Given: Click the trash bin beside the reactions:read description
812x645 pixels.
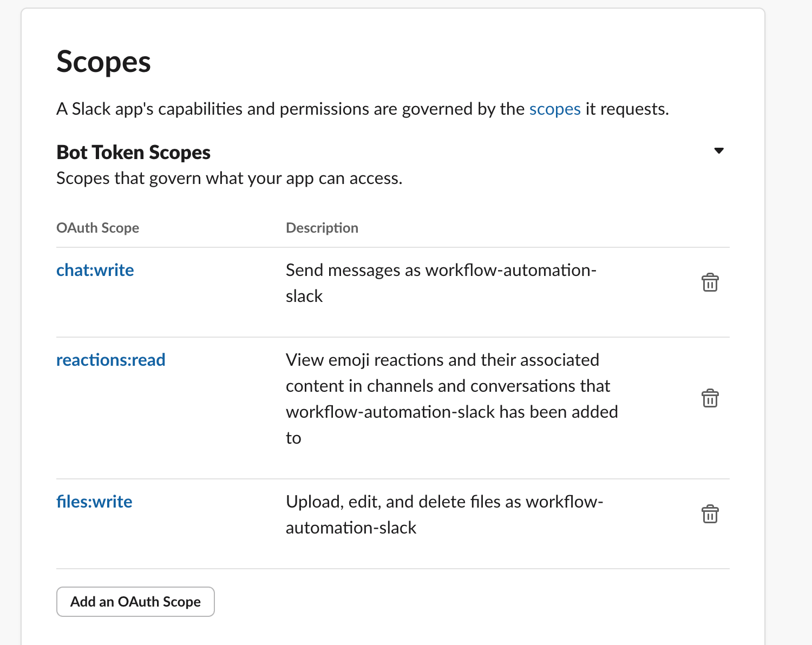Looking at the screenshot, I should (x=710, y=398).
